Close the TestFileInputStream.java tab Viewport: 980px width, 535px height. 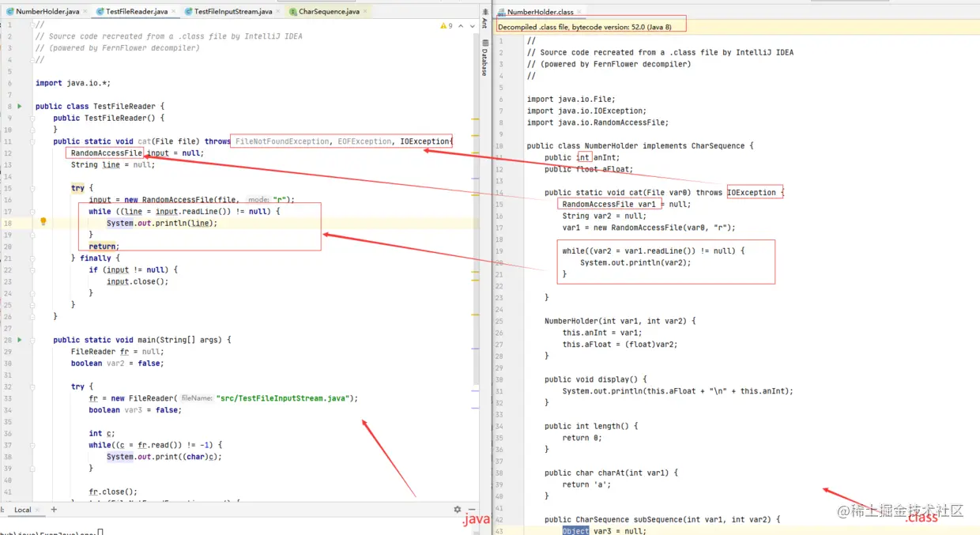click(277, 12)
